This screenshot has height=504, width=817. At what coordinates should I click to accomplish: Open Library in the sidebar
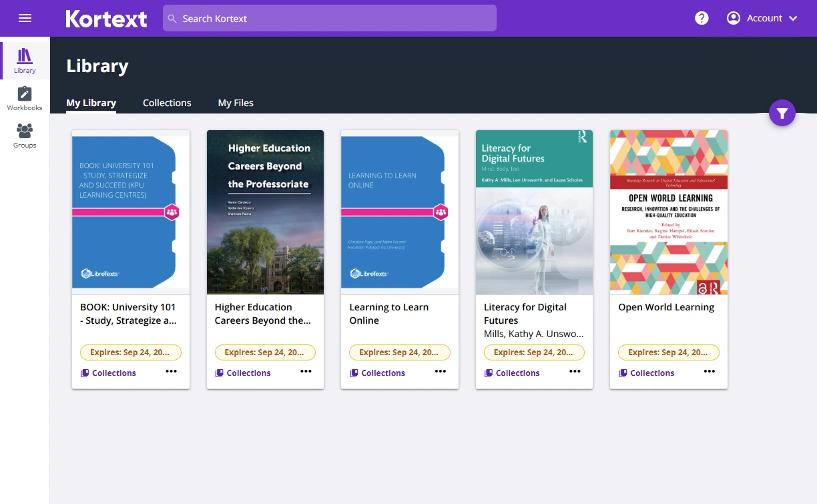pos(25,61)
